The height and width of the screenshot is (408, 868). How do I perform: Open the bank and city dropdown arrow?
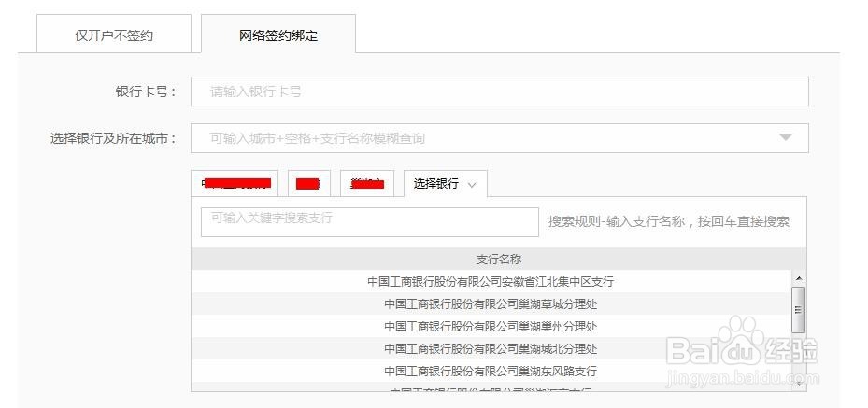click(x=786, y=137)
